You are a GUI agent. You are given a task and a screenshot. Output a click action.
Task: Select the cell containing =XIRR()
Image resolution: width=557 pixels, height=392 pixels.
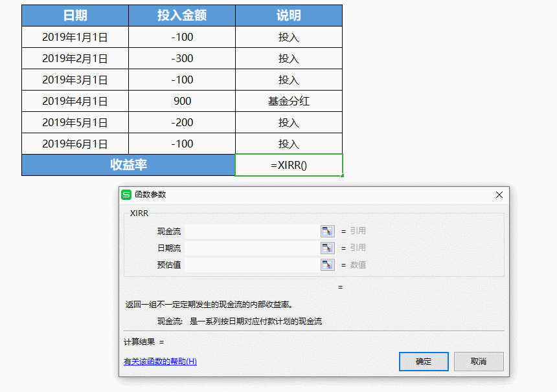[x=289, y=165]
